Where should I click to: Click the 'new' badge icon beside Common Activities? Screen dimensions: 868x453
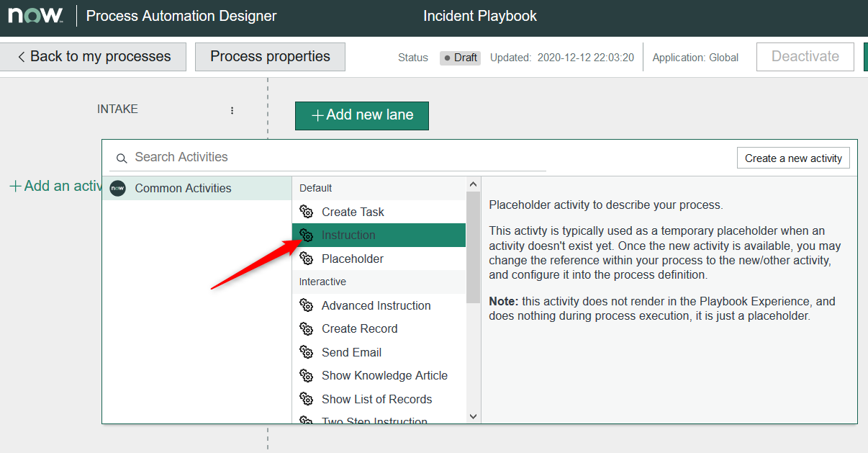(117, 188)
